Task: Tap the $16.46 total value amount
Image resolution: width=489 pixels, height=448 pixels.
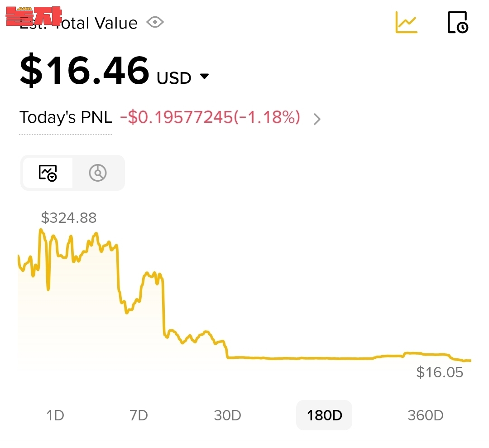Action: click(x=85, y=70)
